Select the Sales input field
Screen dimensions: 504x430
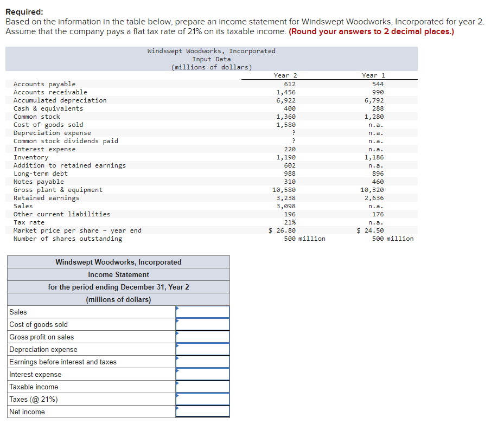pyautogui.click(x=202, y=312)
